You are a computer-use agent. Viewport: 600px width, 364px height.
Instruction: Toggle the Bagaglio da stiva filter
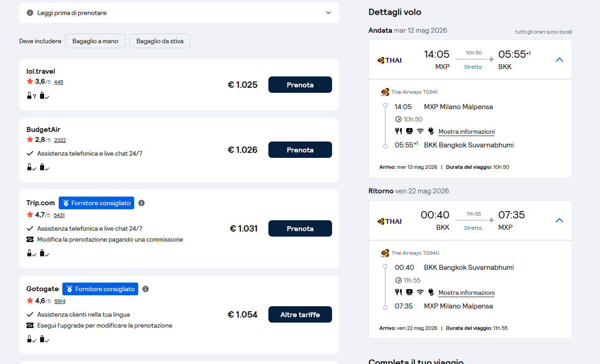(160, 41)
